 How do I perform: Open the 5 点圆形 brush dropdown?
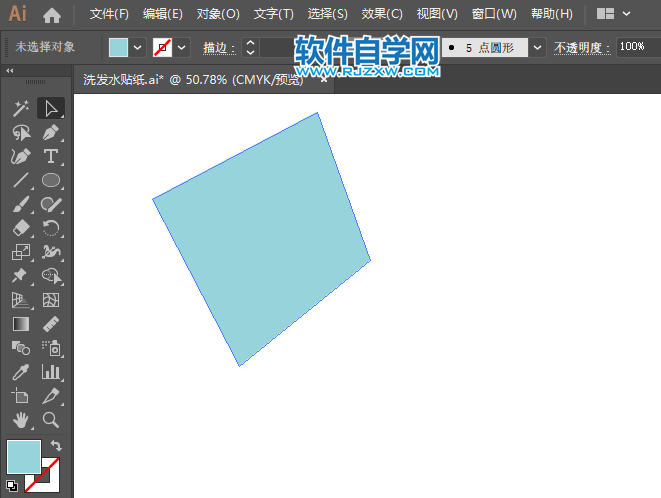[x=537, y=48]
